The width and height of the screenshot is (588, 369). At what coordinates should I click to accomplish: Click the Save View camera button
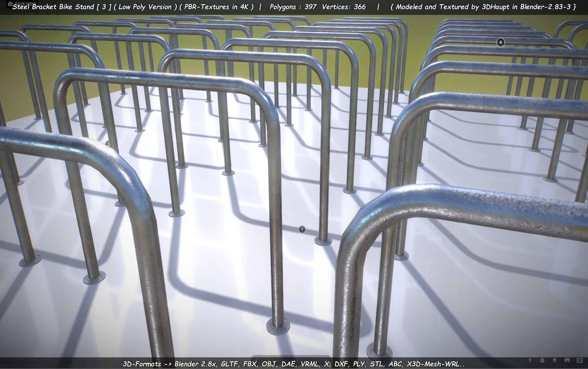(x=22, y=4)
